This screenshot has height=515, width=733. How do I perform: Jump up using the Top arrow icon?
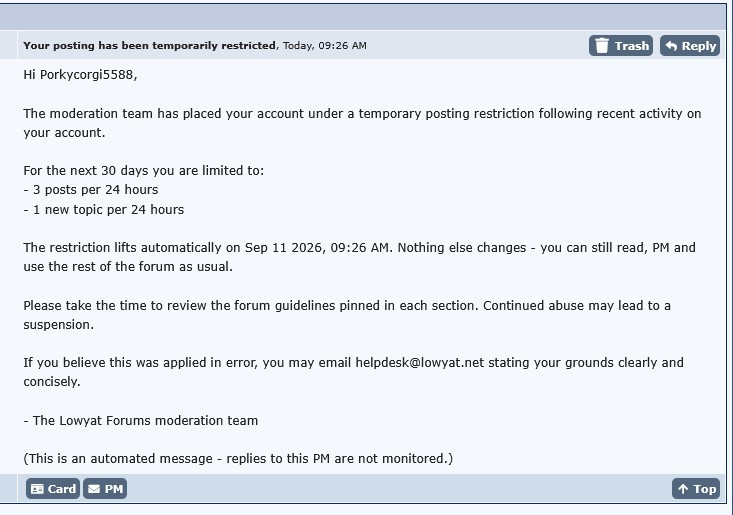pyautogui.click(x=683, y=489)
